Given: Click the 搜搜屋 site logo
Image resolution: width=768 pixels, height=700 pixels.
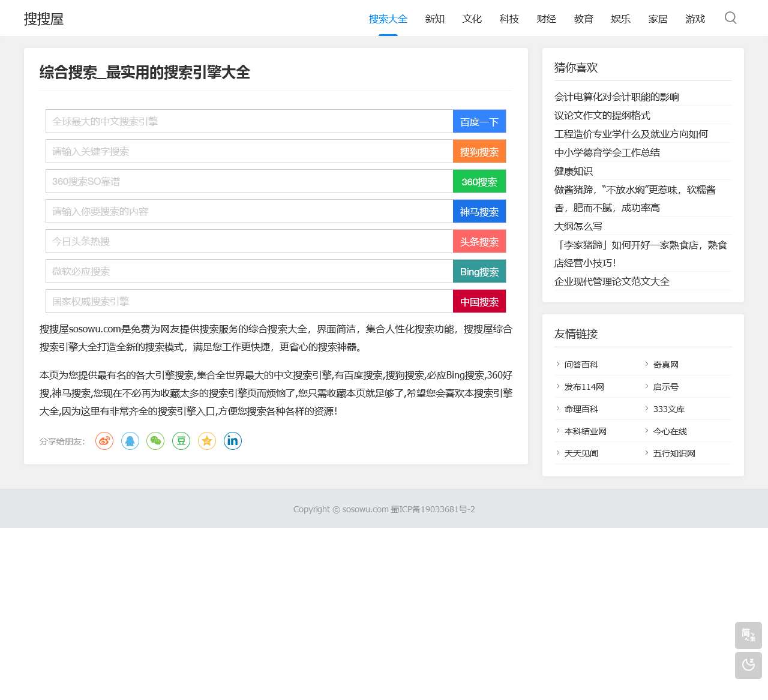Looking at the screenshot, I should click(x=44, y=19).
